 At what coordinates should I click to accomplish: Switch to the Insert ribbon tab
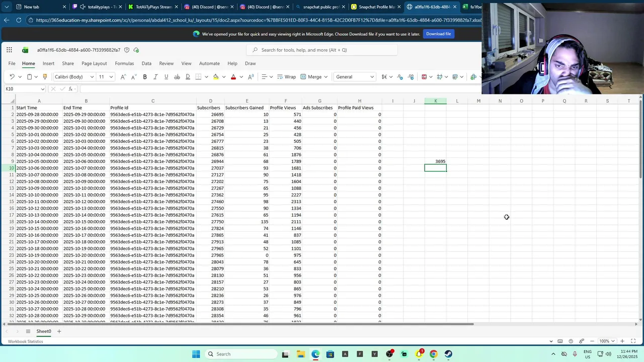point(48,63)
